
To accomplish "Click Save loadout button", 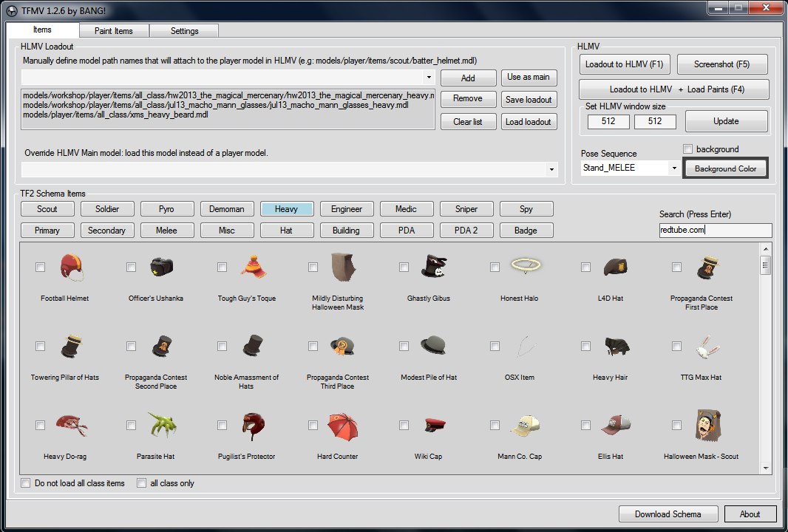I will click(x=529, y=100).
